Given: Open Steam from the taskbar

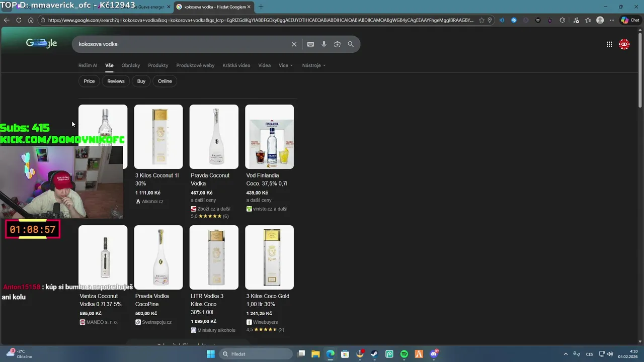Looking at the screenshot, I should tap(374, 354).
